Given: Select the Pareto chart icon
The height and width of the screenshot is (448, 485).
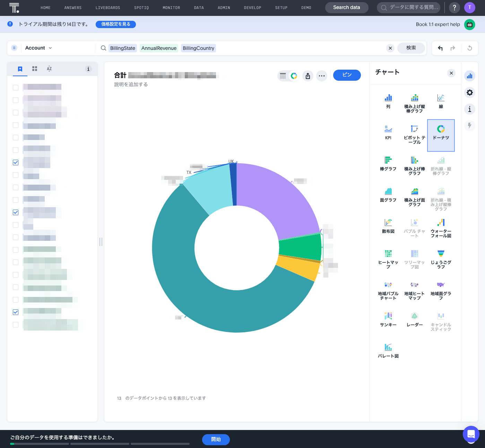Looking at the screenshot, I should point(388,347).
